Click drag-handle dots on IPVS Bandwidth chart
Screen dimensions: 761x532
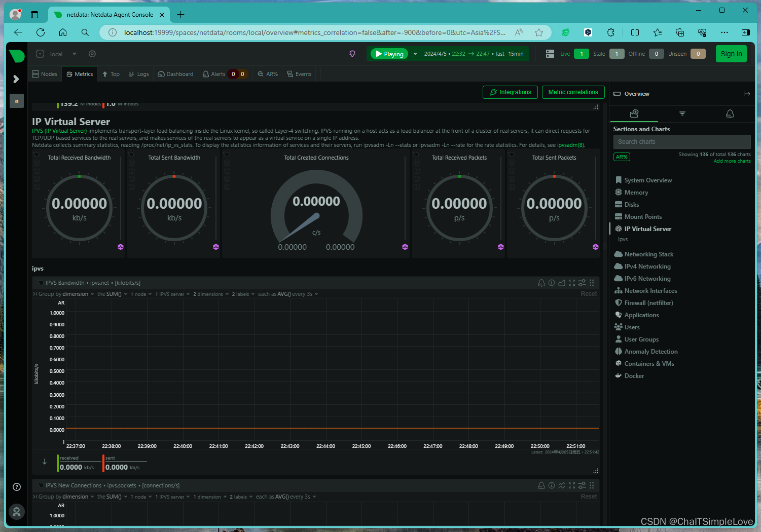click(x=592, y=283)
